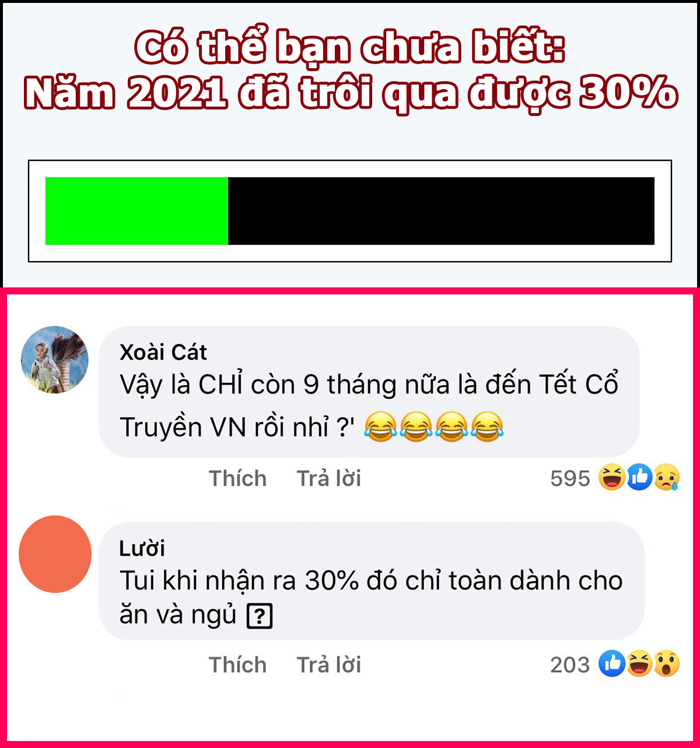Screen dimensions: 700x748
Task: View the 203 reactions count
Action: click(x=570, y=665)
